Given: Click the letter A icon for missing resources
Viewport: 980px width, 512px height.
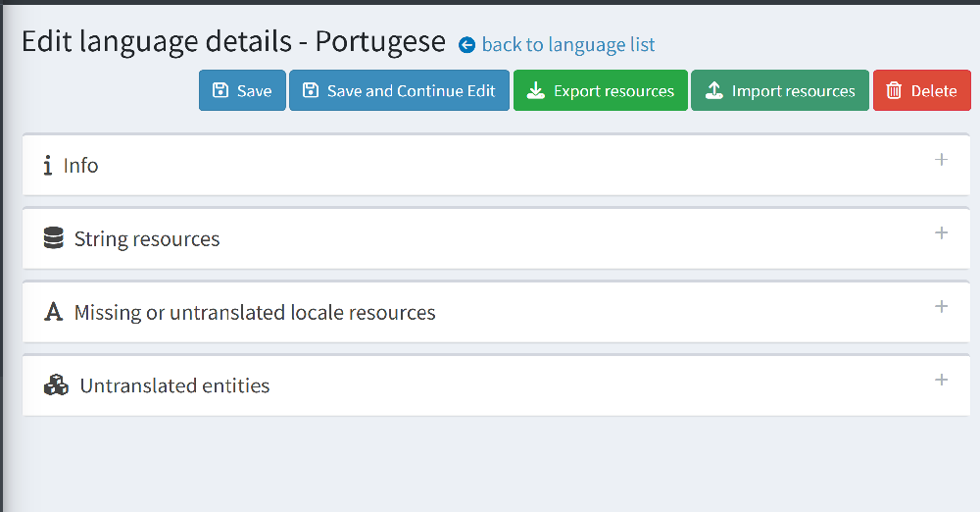Looking at the screenshot, I should pos(54,312).
